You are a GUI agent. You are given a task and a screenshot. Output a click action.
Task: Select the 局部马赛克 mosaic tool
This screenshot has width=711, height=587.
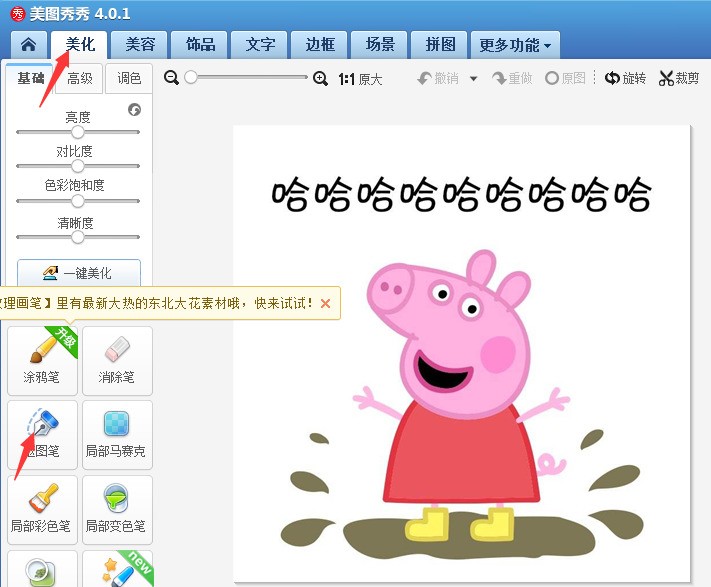point(117,435)
